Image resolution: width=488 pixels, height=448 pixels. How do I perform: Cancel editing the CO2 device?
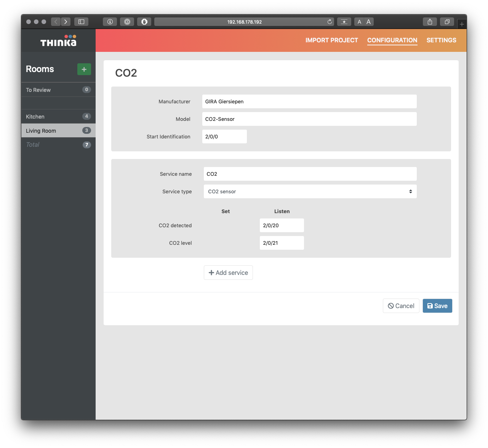[x=401, y=306]
